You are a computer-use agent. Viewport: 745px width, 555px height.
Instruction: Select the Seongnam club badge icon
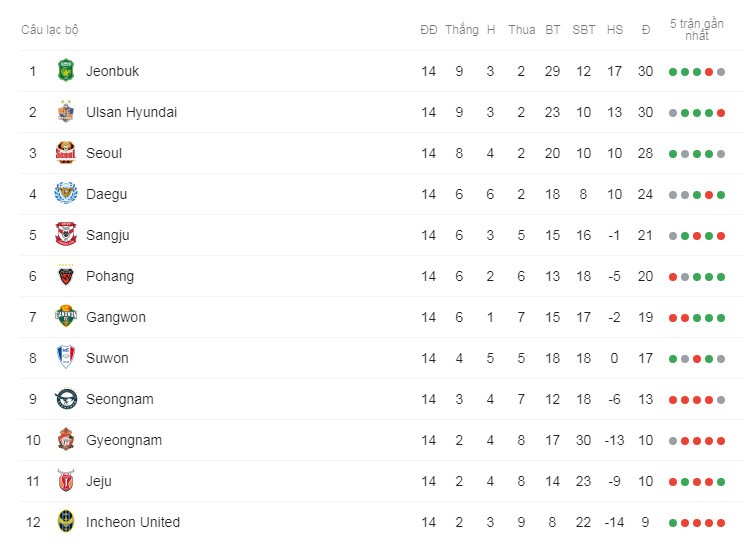(x=66, y=399)
